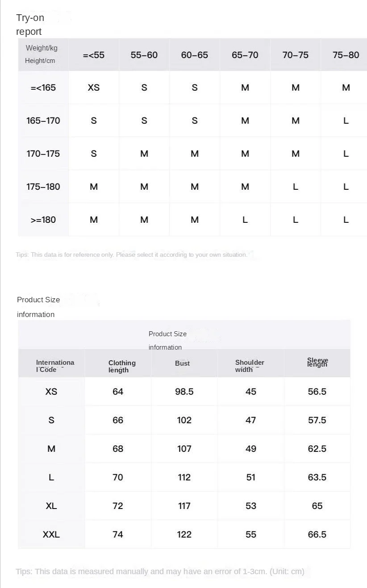Click the 75–80 weight column header
This screenshot has height=588, width=367.
346,55
